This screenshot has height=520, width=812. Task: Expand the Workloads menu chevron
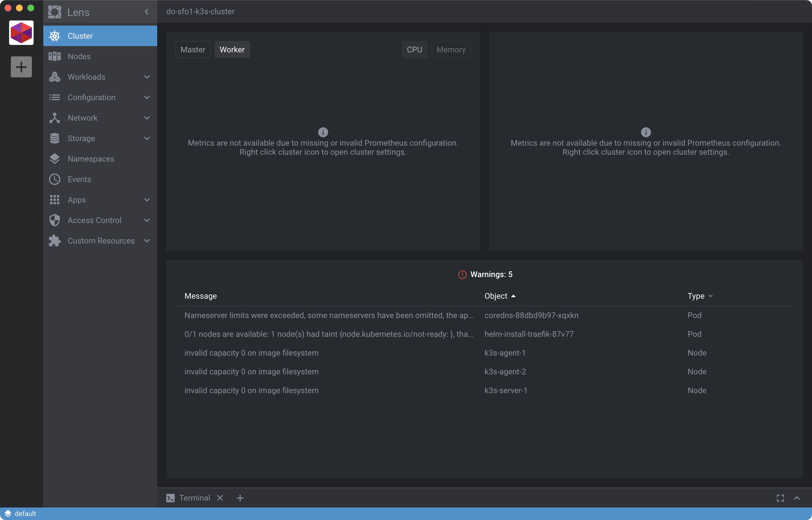pyautogui.click(x=147, y=77)
